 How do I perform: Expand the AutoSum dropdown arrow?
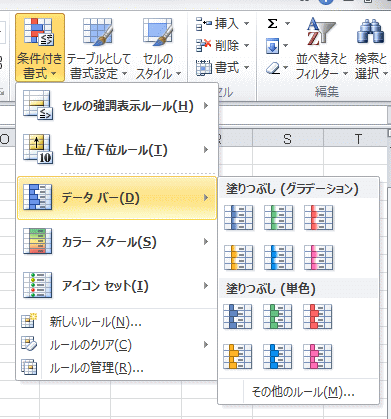click(x=287, y=24)
